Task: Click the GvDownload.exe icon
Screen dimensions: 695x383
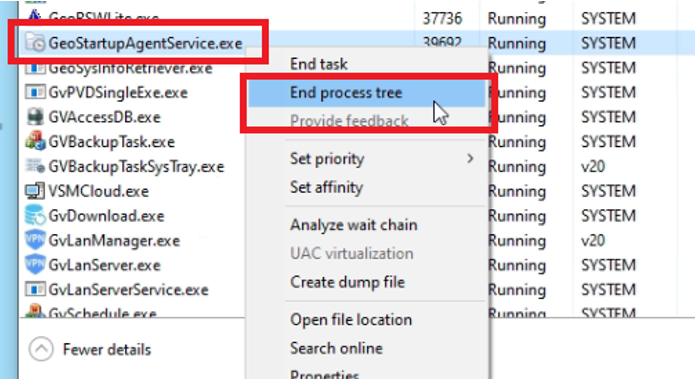Action: click(35, 215)
